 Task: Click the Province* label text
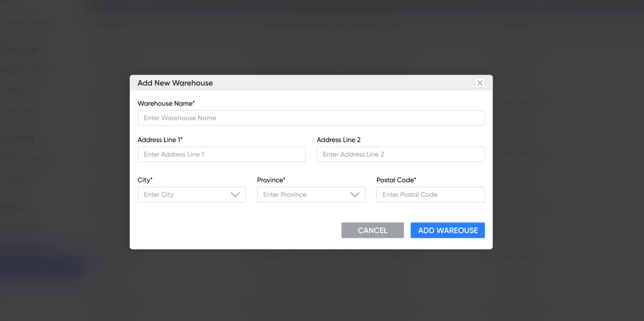click(x=271, y=180)
